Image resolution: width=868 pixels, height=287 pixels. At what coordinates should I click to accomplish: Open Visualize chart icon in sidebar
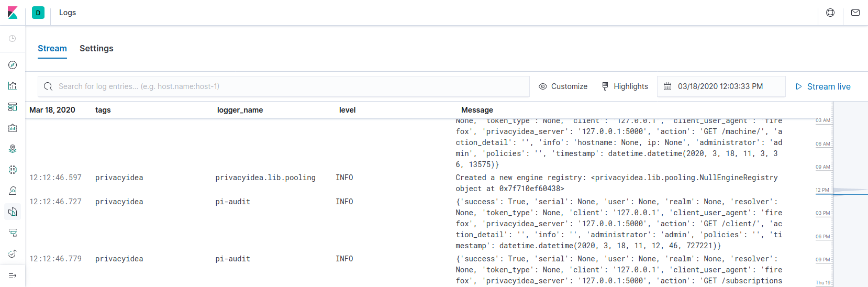[13, 86]
